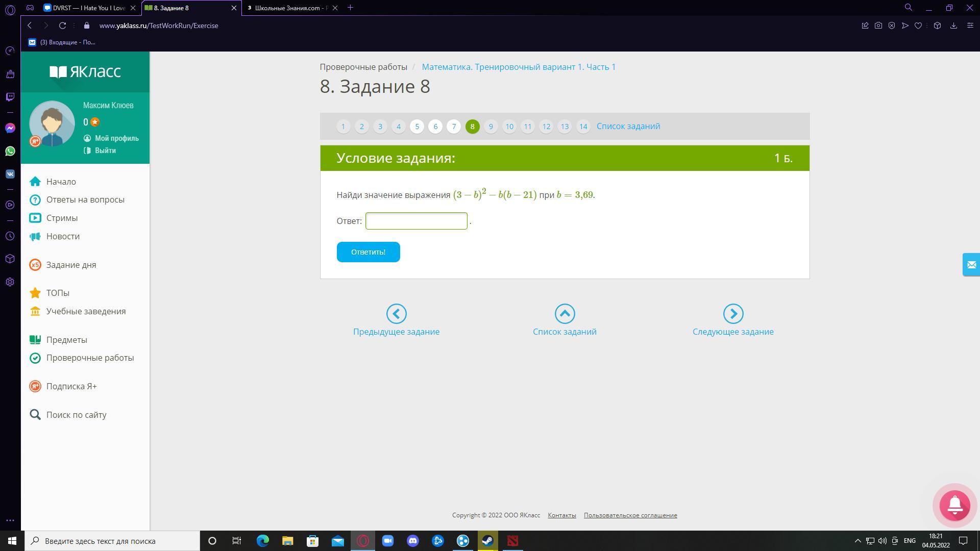Open the Opera easy setup menu

tap(970, 26)
